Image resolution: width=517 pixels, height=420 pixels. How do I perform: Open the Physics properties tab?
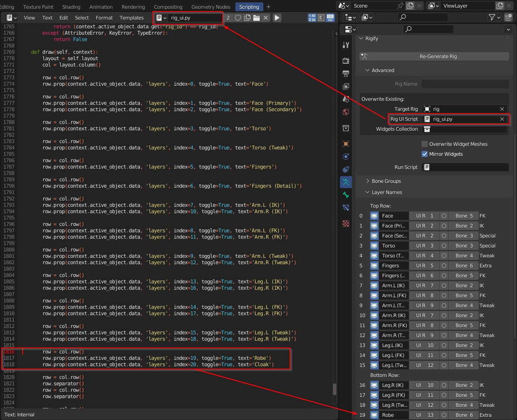pos(346,157)
